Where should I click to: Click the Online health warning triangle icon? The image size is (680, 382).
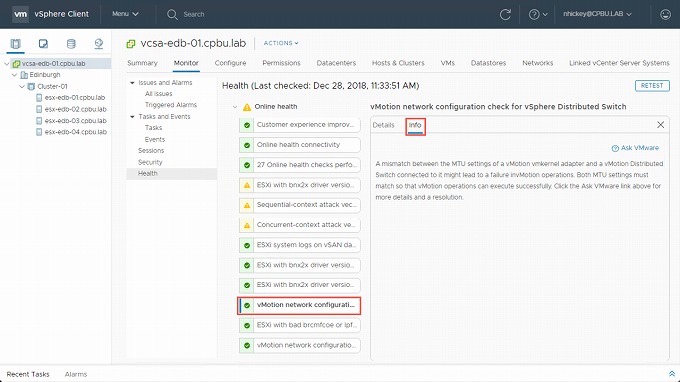tap(247, 107)
